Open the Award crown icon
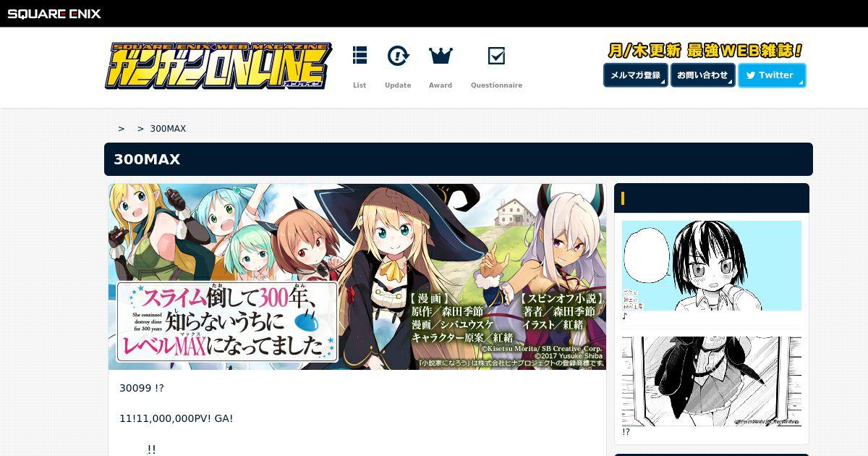The width and height of the screenshot is (868, 456). [x=441, y=55]
